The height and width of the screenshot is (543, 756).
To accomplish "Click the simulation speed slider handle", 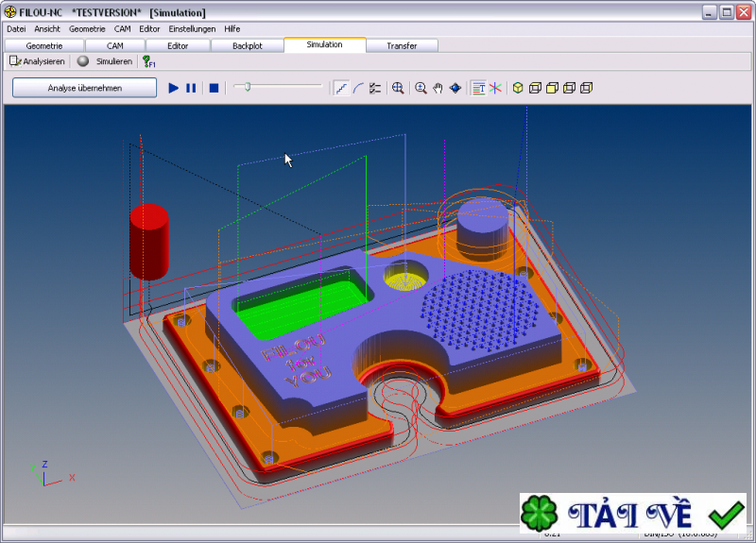I will 248,87.
